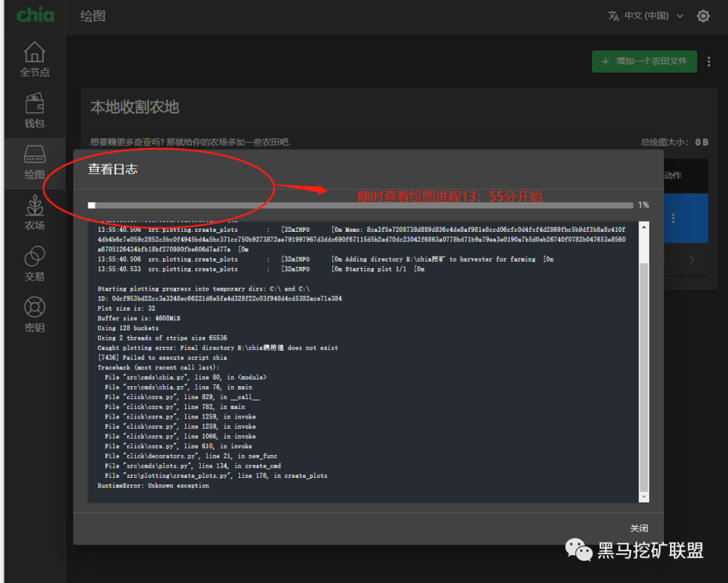Click the 绘图 page title in header
The width and height of the screenshot is (728, 583).
(x=93, y=16)
